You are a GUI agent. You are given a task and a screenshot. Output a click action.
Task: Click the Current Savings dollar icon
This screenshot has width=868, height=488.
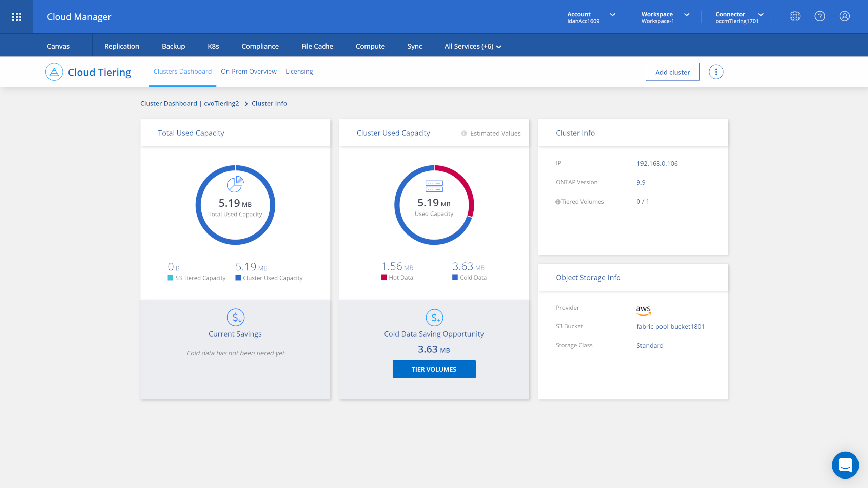click(235, 318)
